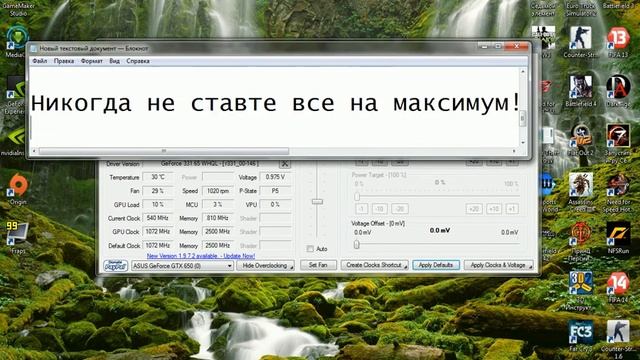Click the fan Speed 1020 rpm field

(218, 191)
